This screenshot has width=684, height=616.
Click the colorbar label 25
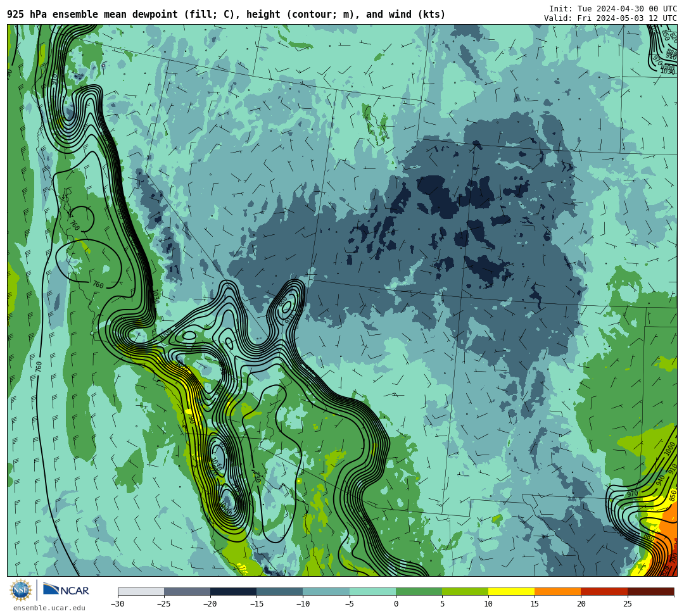[x=627, y=604]
